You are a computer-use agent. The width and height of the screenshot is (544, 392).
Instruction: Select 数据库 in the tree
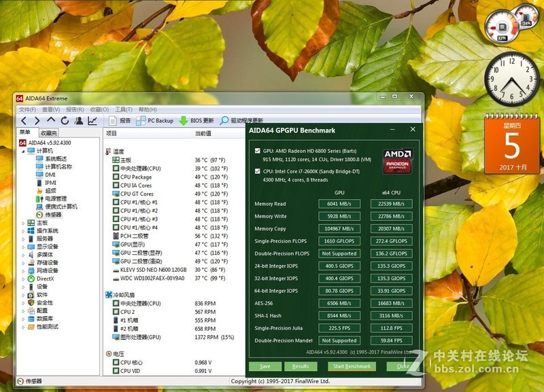(40, 319)
